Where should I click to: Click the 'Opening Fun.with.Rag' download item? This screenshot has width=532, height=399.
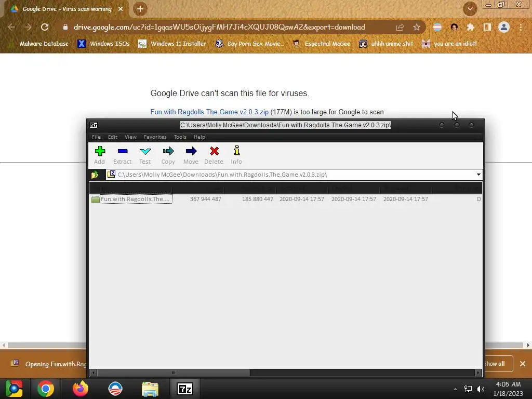[x=48, y=364]
